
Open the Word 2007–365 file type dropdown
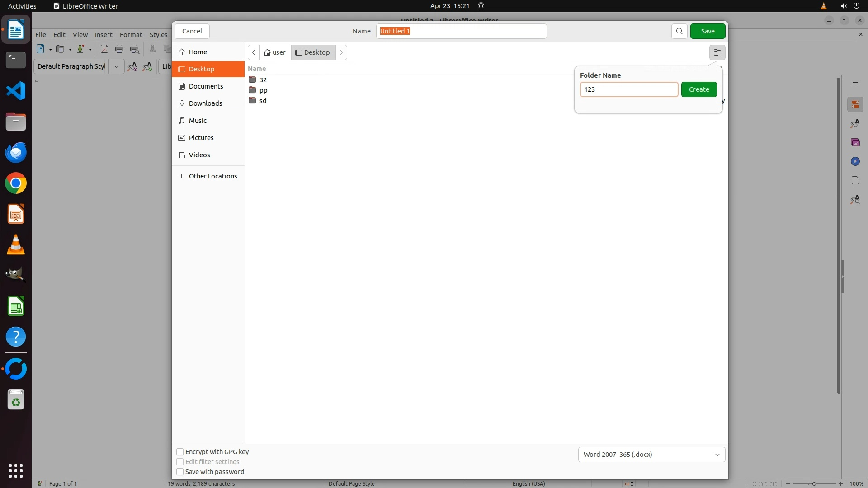pyautogui.click(x=651, y=455)
